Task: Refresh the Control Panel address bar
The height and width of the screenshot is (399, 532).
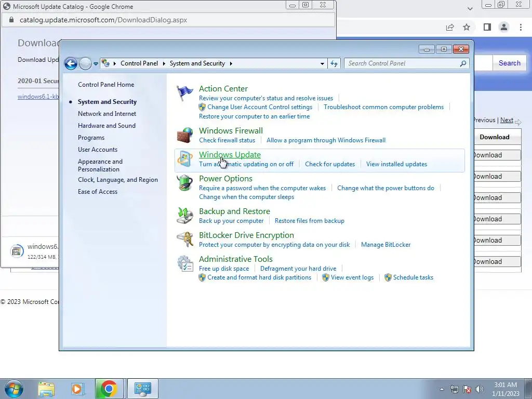Action: [334, 63]
